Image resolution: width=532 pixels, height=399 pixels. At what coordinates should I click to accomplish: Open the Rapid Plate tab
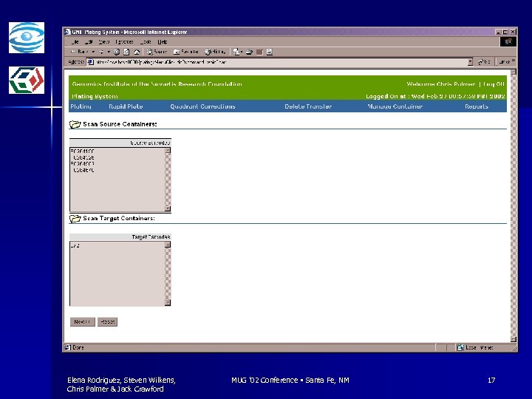point(126,106)
